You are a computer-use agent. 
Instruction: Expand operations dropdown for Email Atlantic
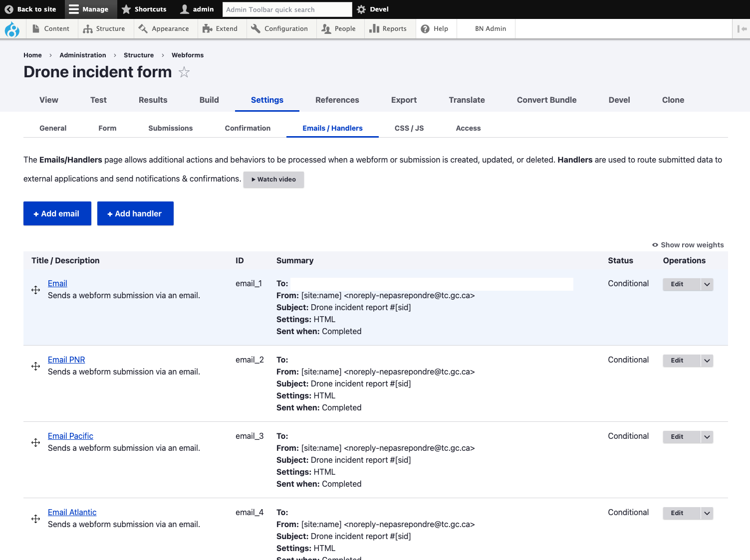point(707,513)
